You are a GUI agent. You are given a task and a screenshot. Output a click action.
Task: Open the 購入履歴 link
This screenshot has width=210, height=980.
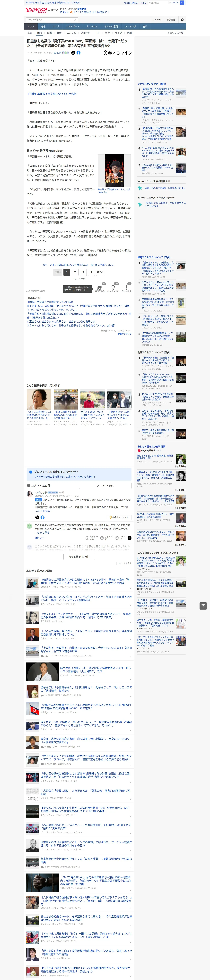pos(171,20)
